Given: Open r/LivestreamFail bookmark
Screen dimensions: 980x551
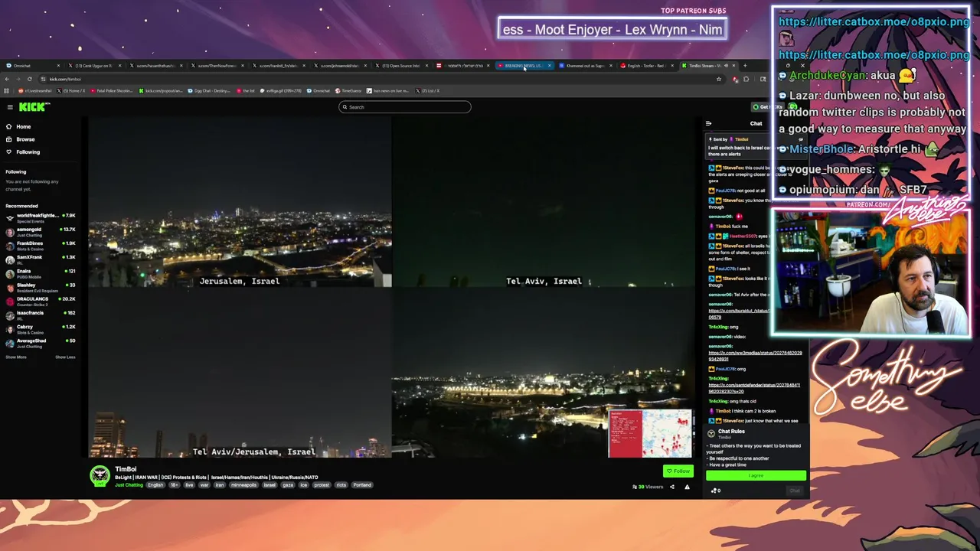Looking at the screenshot, I should [34, 91].
